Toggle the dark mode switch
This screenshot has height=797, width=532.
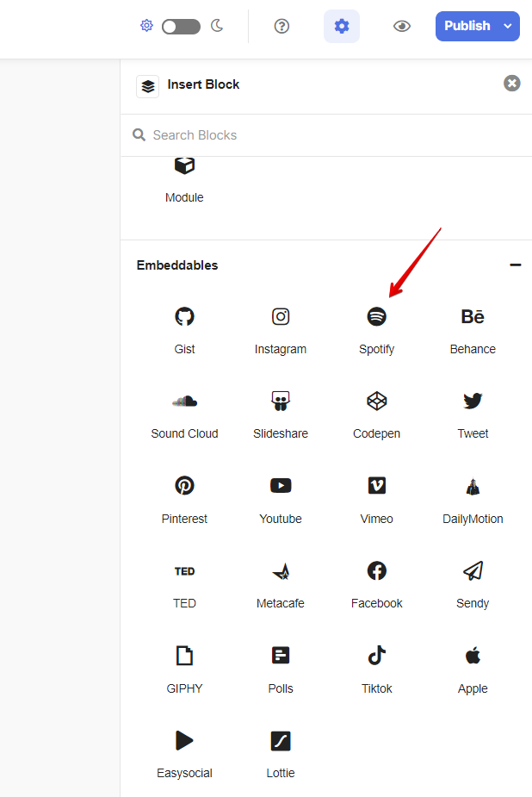click(x=182, y=27)
